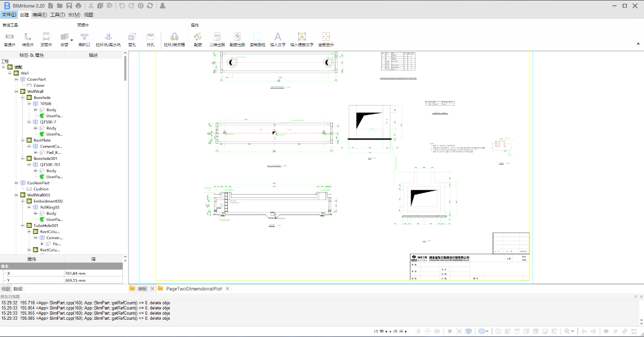Save the project with the disk icon
The height and width of the screenshot is (337, 644).
69,6
